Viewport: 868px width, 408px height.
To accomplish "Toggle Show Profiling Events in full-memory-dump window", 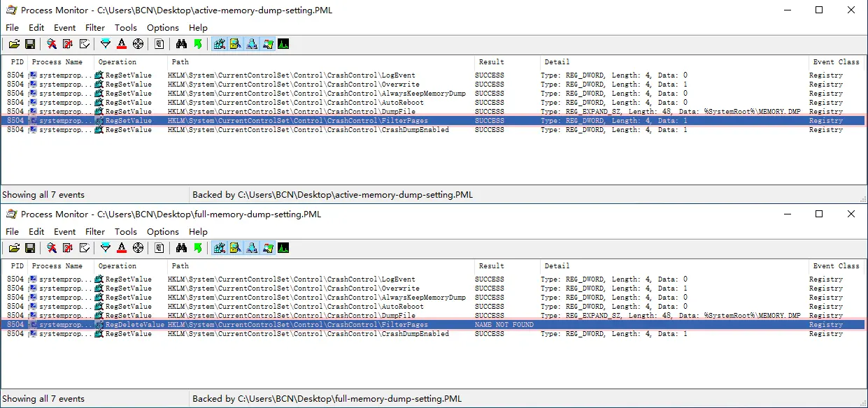I will (x=283, y=248).
